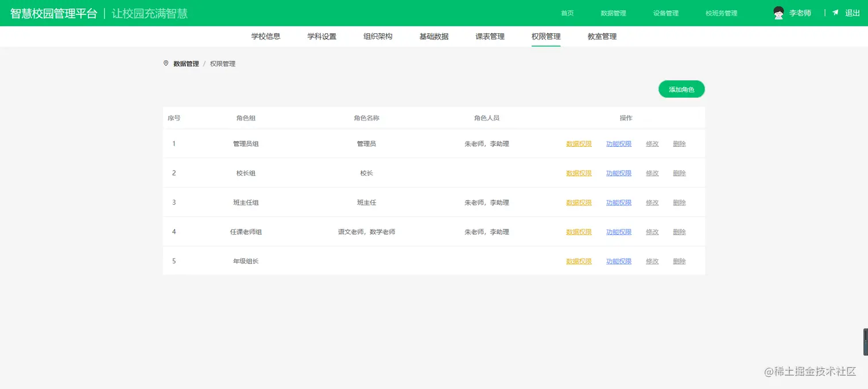This screenshot has height=389, width=868.
Task: Click the 李老师 user name
Action: [x=800, y=13]
